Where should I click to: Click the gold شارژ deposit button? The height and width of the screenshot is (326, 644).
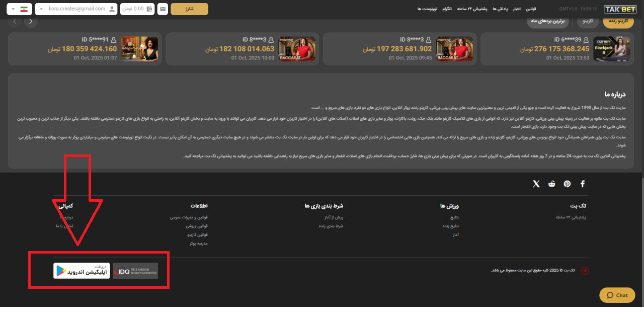click(189, 9)
